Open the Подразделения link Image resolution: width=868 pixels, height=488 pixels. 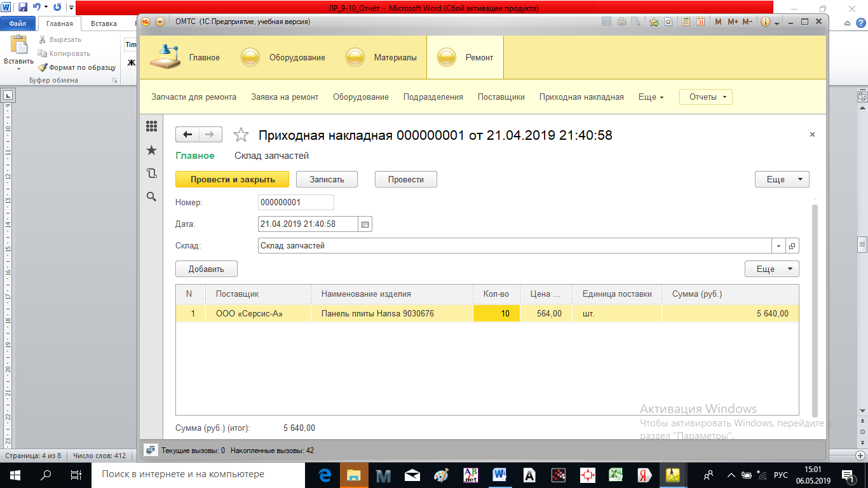coord(433,97)
